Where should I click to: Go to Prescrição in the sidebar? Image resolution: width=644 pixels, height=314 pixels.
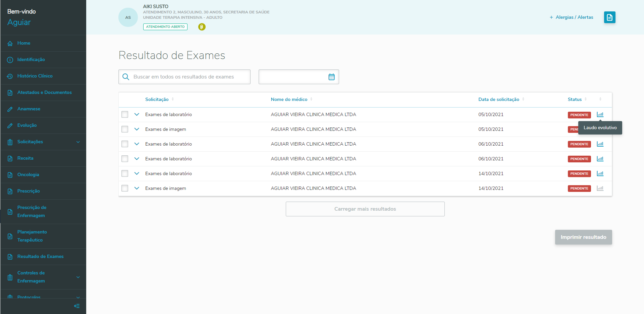(x=43, y=191)
